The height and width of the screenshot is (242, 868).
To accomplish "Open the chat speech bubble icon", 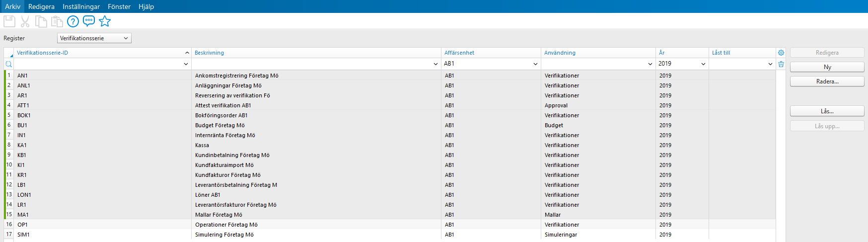I will [x=89, y=21].
